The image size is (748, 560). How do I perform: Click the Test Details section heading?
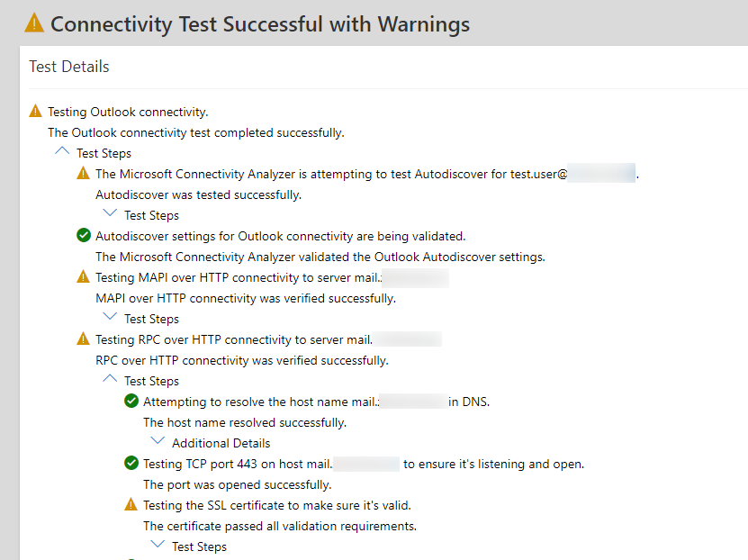69,67
